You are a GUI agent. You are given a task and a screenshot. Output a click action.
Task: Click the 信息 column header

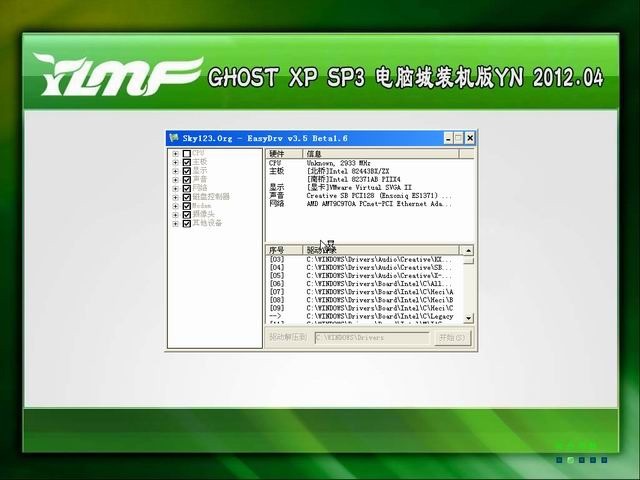pos(381,154)
